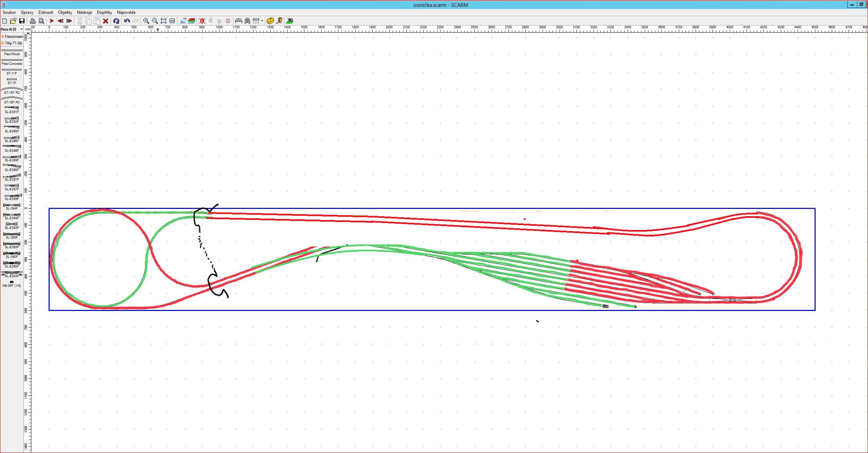Viewport: 868px width, 453px height.
Task: Toggle the mm measurement units button
Action: point(28,29)
